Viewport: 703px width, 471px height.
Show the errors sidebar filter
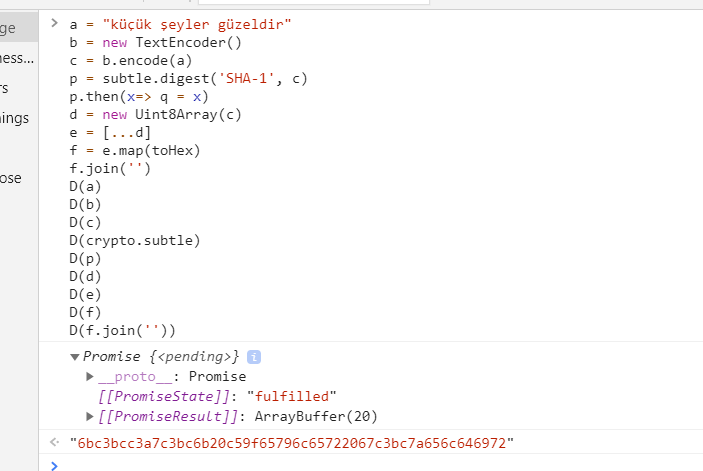click(x=19, y=88)
